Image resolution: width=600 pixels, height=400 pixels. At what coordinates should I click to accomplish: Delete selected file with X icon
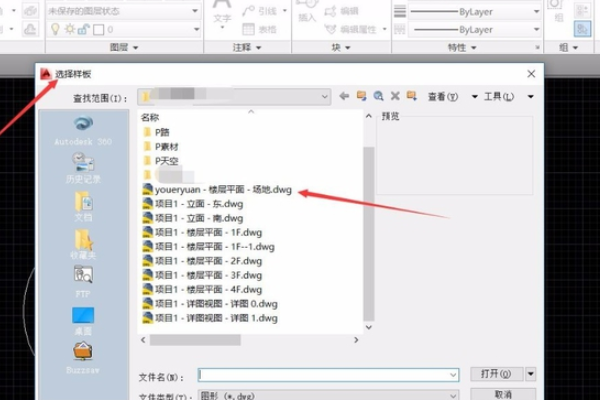coord(395,96)
